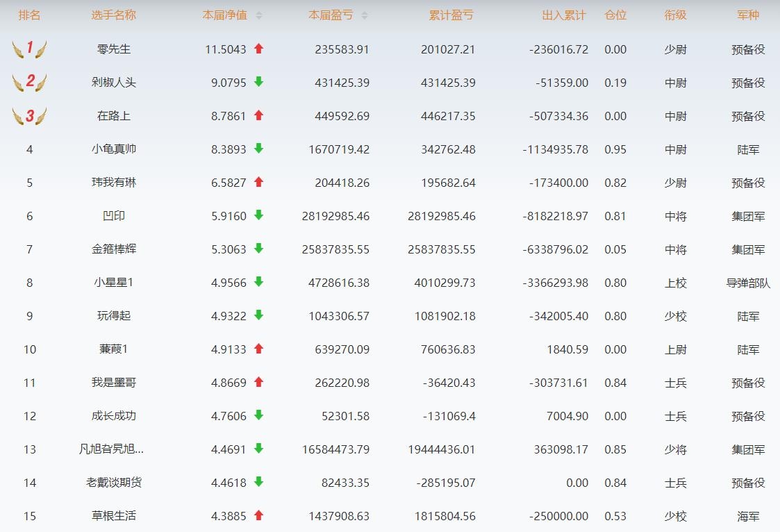This screenshot has height=532, width=780.
Task: Click green down arrow beside 9.0795
Action: coord(259,82)
